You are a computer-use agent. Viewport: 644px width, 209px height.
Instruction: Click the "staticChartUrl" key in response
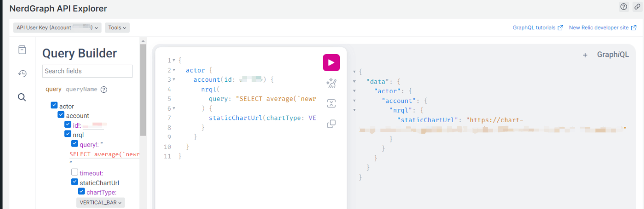pyautogui.click(x=430, y=120)
